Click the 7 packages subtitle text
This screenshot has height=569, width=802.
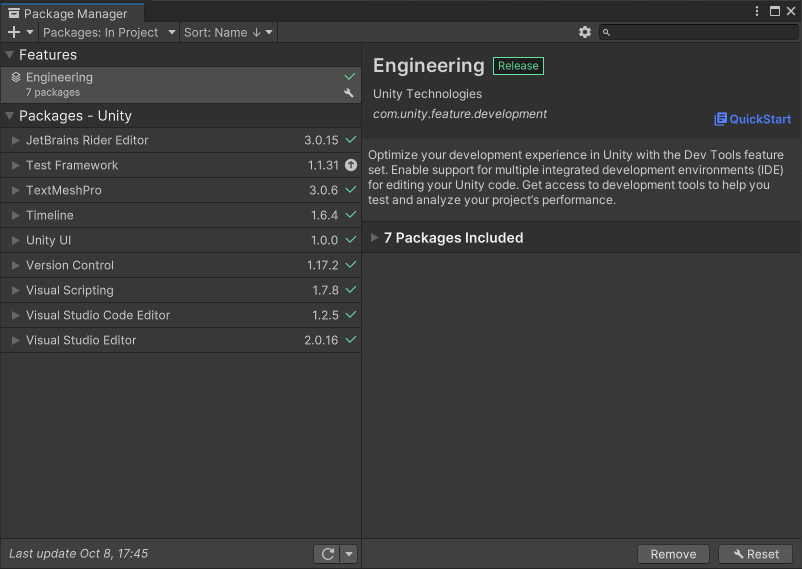(x=53, y=93)
